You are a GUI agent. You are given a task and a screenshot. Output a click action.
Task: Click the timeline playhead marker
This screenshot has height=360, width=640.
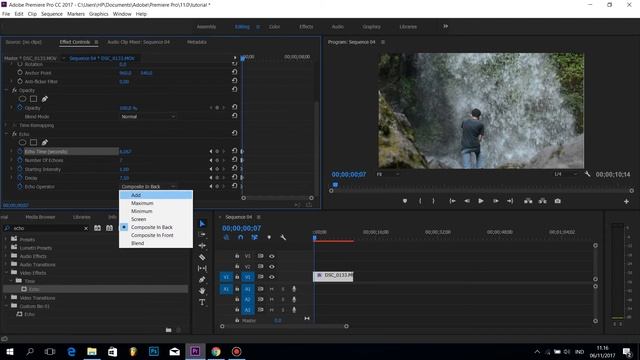(x=314, y=237)
